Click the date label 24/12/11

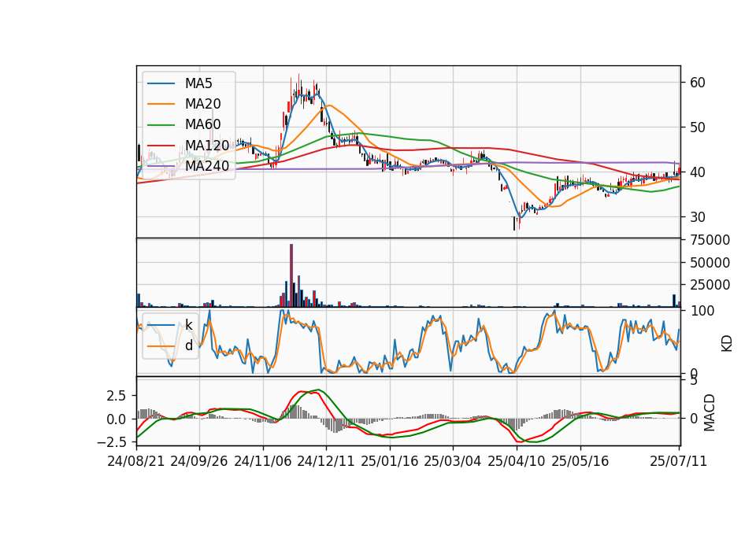click(326, 461)
